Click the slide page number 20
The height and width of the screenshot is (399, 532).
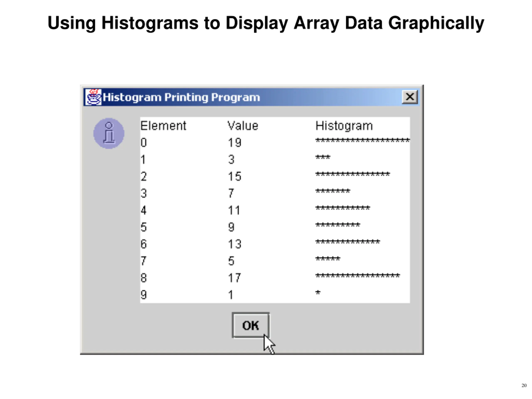click(524, 385)
